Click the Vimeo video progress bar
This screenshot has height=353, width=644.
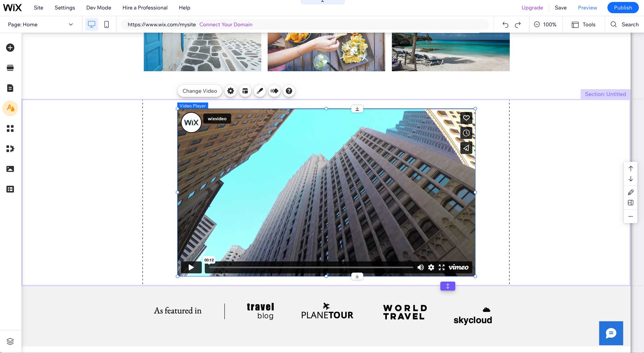pos(311,267)
